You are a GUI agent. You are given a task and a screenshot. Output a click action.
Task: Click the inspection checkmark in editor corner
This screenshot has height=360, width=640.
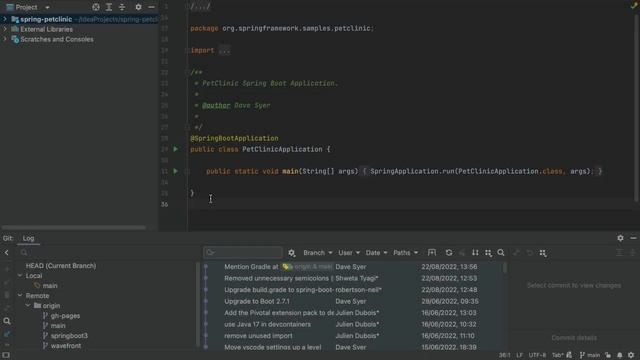click(634, 6)
